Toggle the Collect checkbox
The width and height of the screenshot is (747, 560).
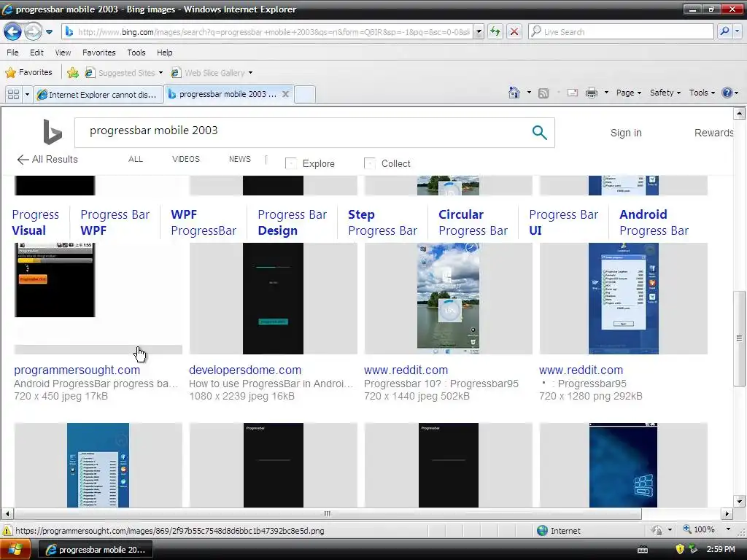click(x=369, y=163)
